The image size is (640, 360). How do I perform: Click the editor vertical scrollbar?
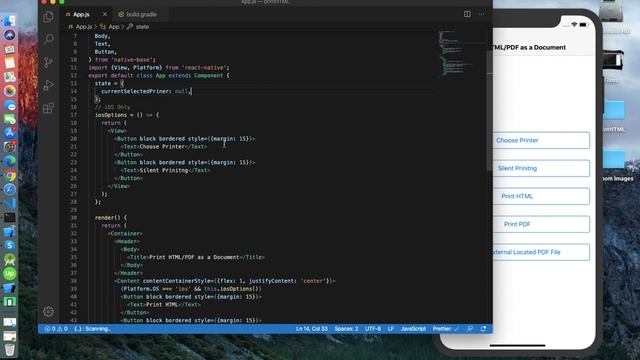(489, 110)
